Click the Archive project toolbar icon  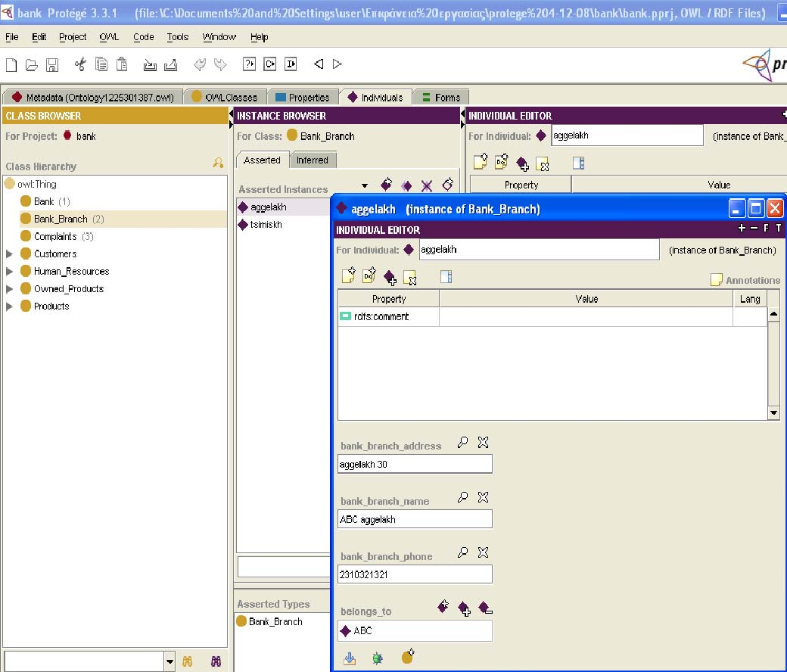(x=150, y=64)
